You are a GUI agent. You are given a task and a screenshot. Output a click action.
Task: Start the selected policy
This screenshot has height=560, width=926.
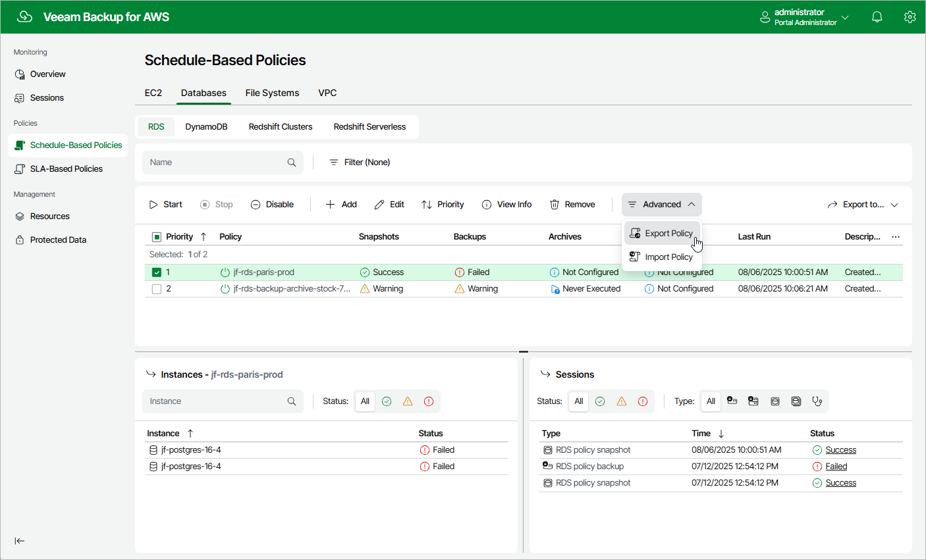[x=165, y=205]
